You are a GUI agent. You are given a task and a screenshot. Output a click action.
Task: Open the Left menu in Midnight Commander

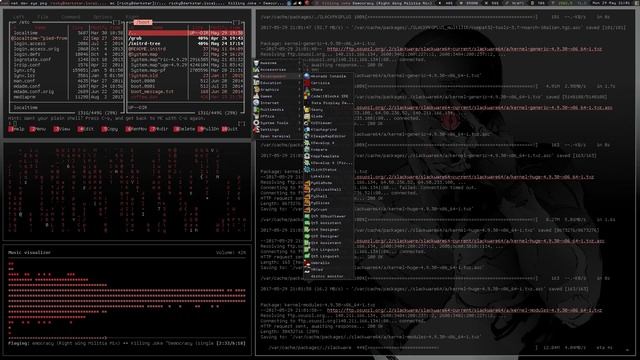point(18,17)
